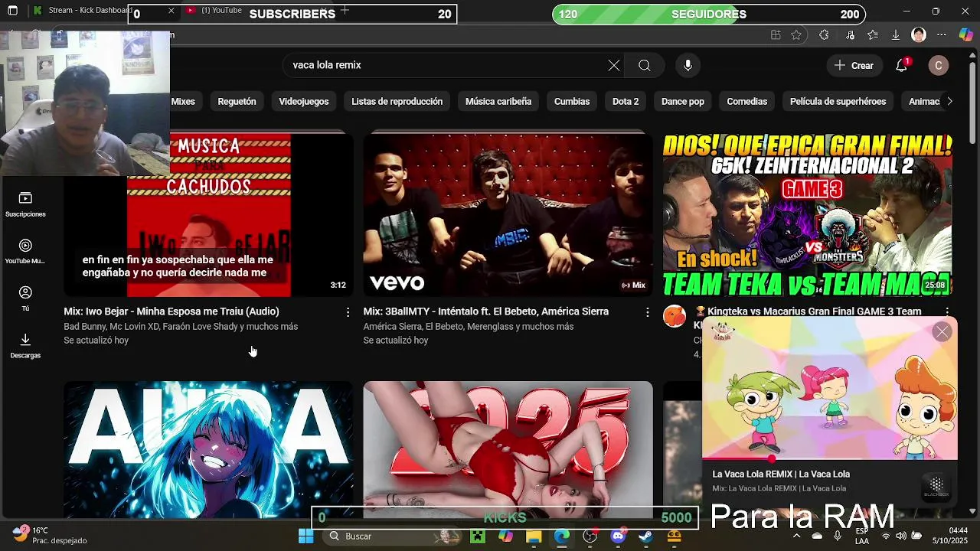The height and width of the screenshot is (551, 980).
Task: Open the AURA anime thumbnail
Action: 208,450
